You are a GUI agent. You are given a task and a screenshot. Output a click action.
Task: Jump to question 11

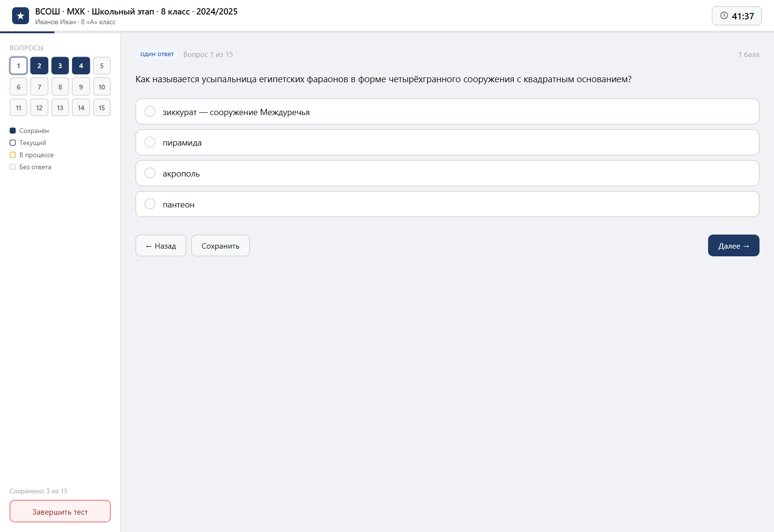point(18,108)
